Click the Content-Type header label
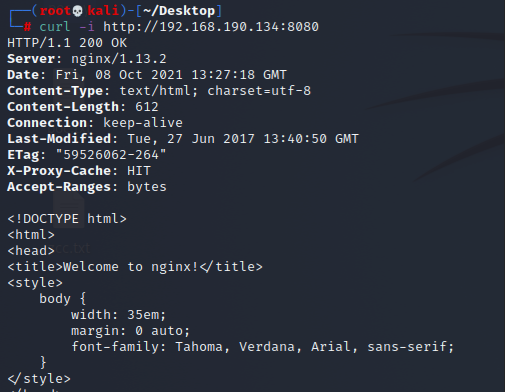The image size is (505, 392). 55,91
